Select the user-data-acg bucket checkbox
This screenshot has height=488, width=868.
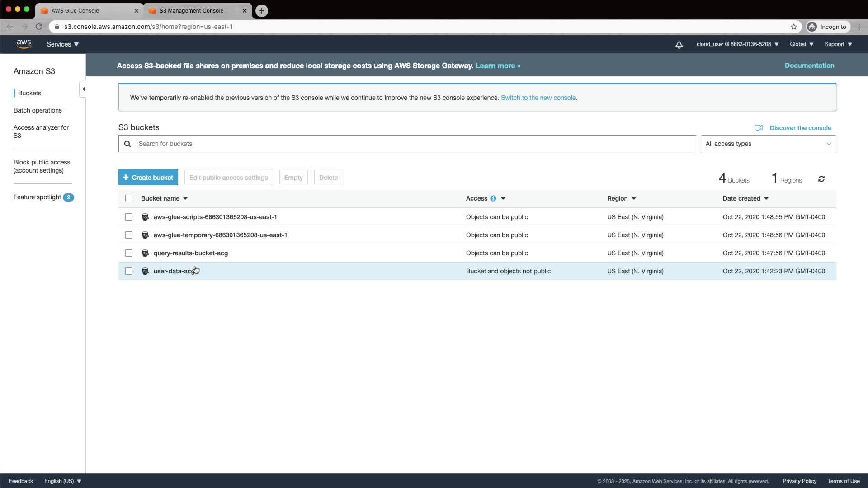[x=129, y=271]
